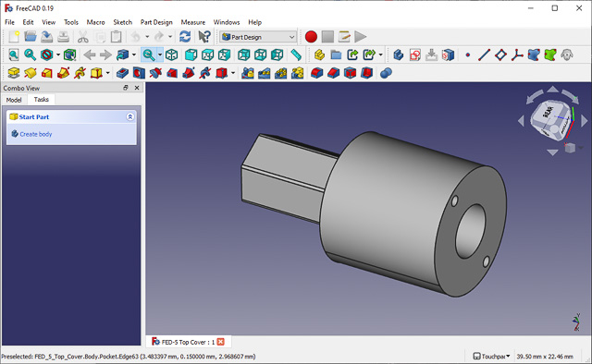The image size is (592, 364).
Task: Create a datum line
Action: (484, 55)
